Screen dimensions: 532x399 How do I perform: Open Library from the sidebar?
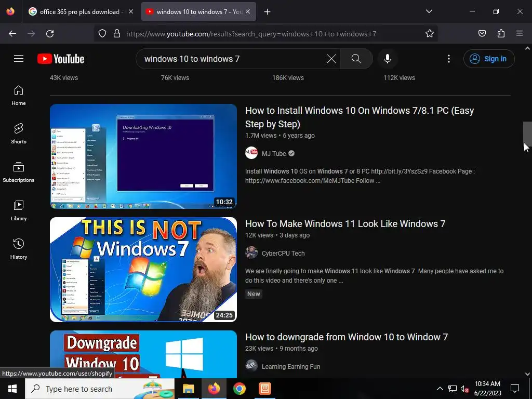point(19,211)
